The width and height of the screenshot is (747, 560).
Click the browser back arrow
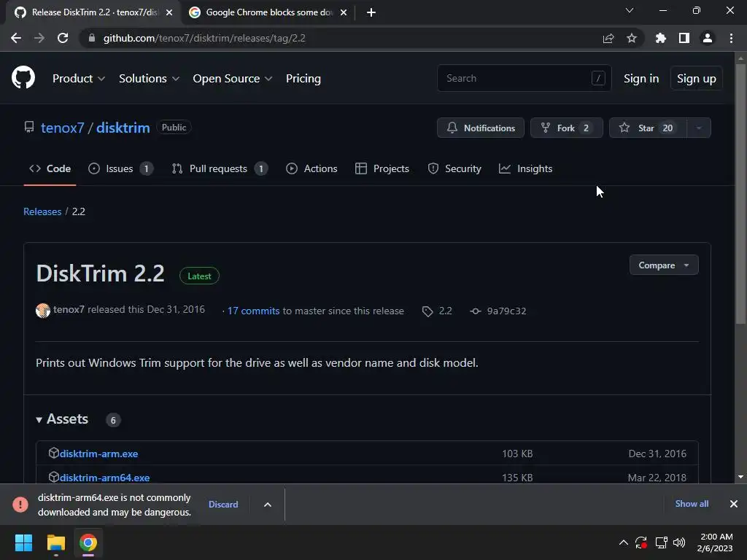coord(16,38)
